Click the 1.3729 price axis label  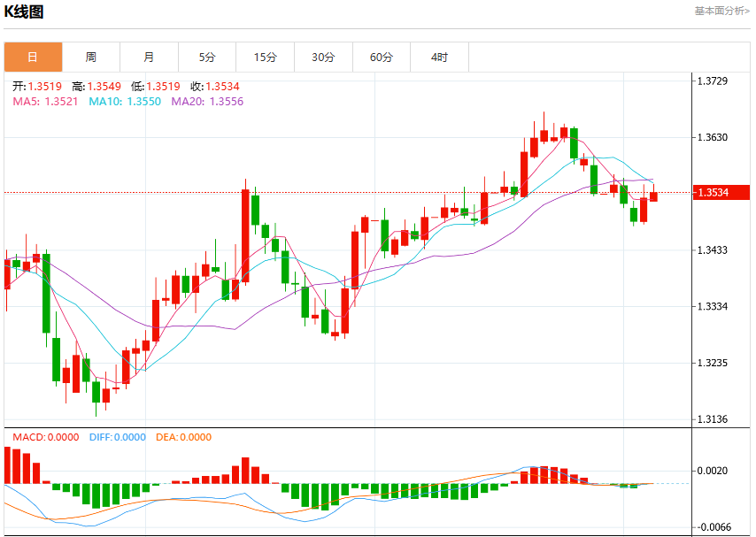click(x=713, y=81)
